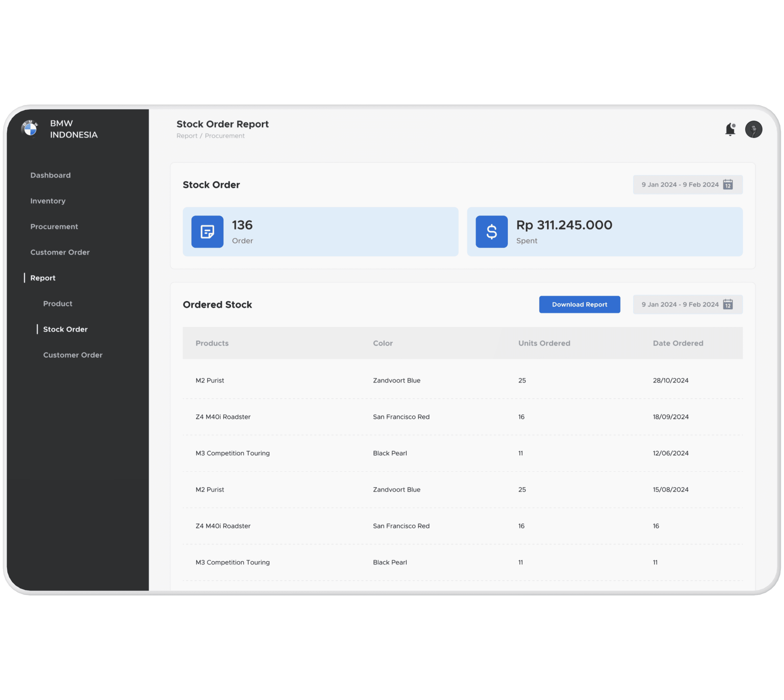
Task: Click the BMW logo icon
Action: [30, 128]
